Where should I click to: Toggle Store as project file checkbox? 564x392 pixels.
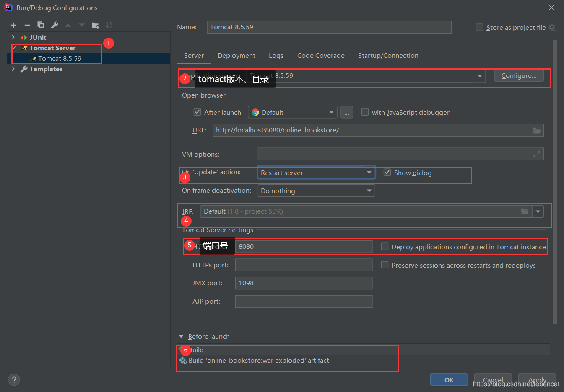pyautogui.click(x=479, y=27)
